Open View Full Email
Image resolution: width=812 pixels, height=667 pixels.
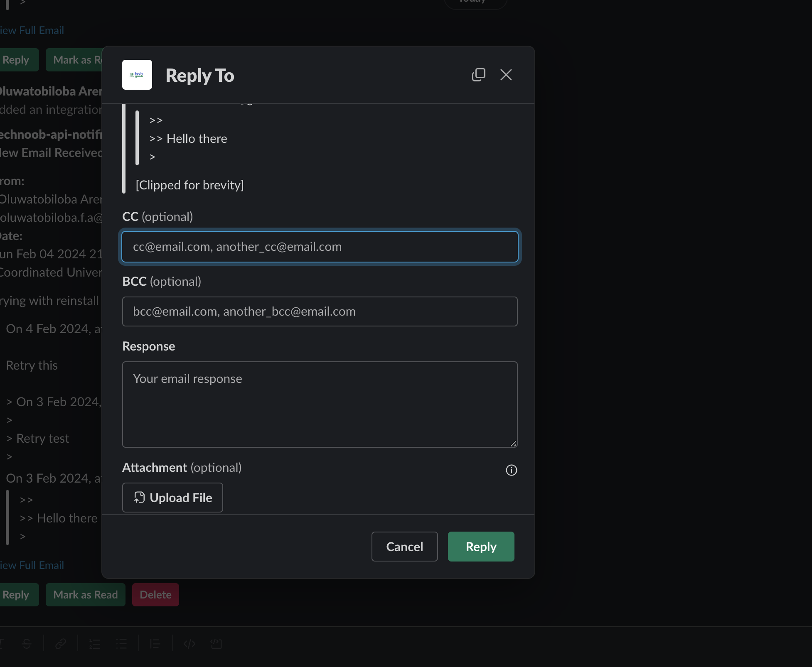(32, 565)
